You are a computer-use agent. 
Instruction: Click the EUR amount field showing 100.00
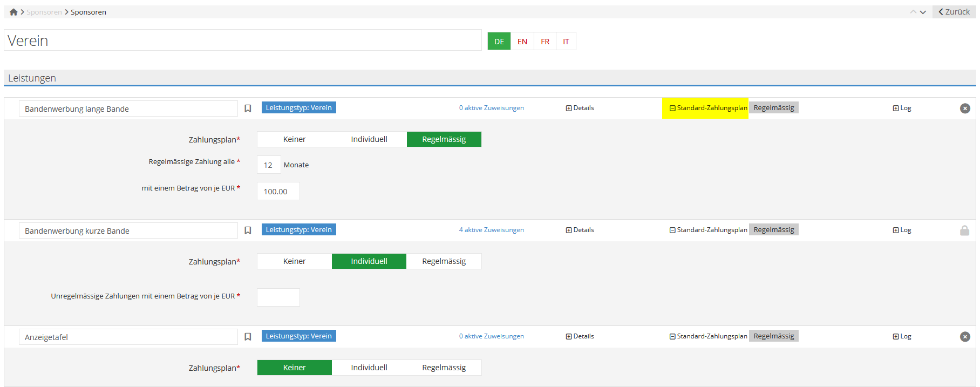(278, 192)
